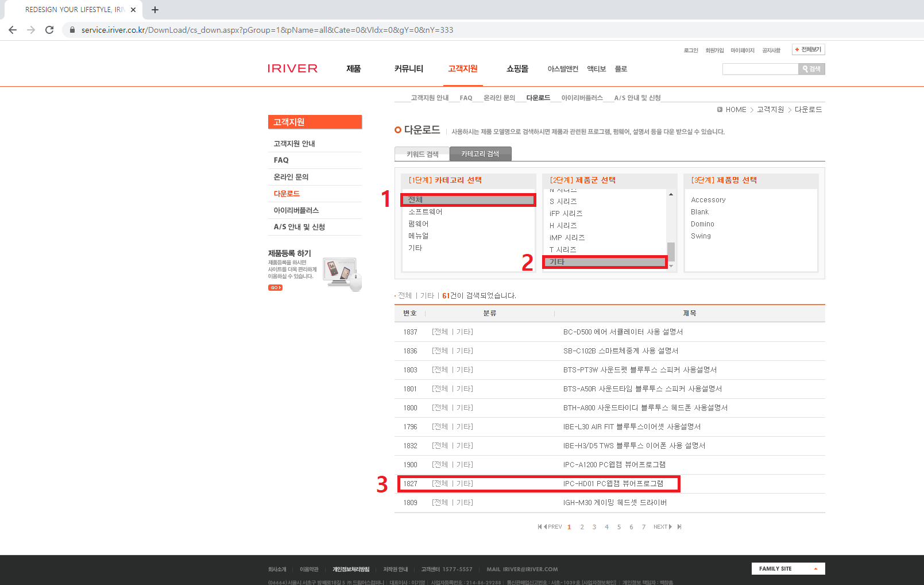Screen dimensions: 924x585
Task: Click HOME in the breadcrumb
Action: pyautogui.click(x=736, y=110)
